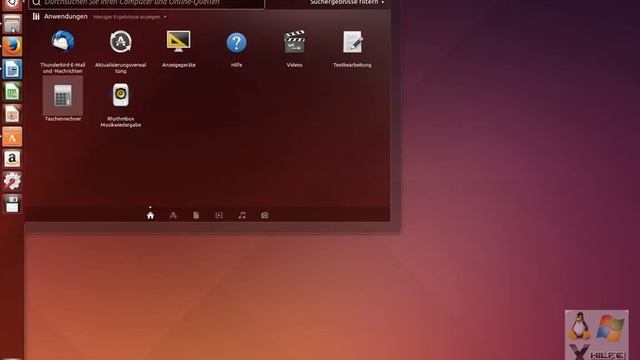The image size is (640, 360).
Task: Switch to the Music lens
Action: tap(242, 215)
